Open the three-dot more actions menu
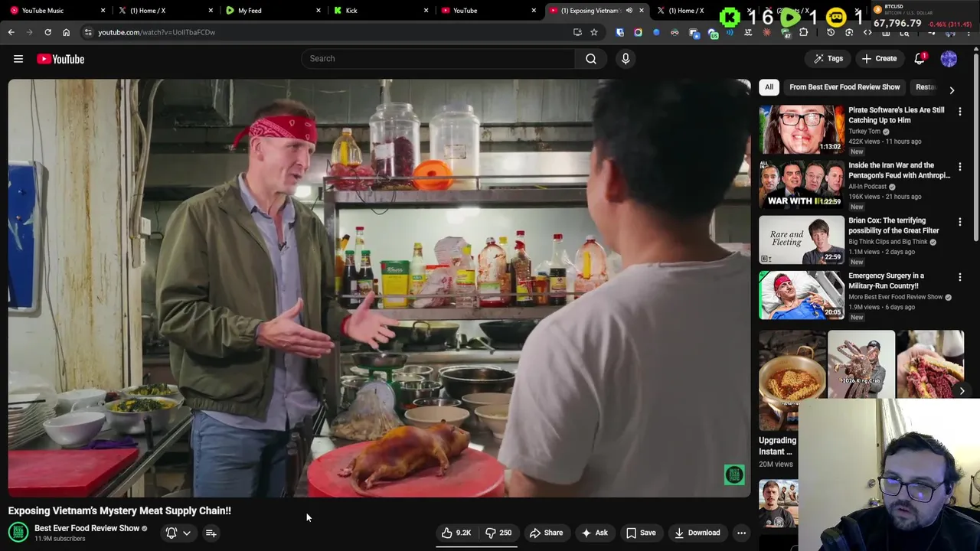The width and height of the screenshot is (980, 551). pos(741,533)
